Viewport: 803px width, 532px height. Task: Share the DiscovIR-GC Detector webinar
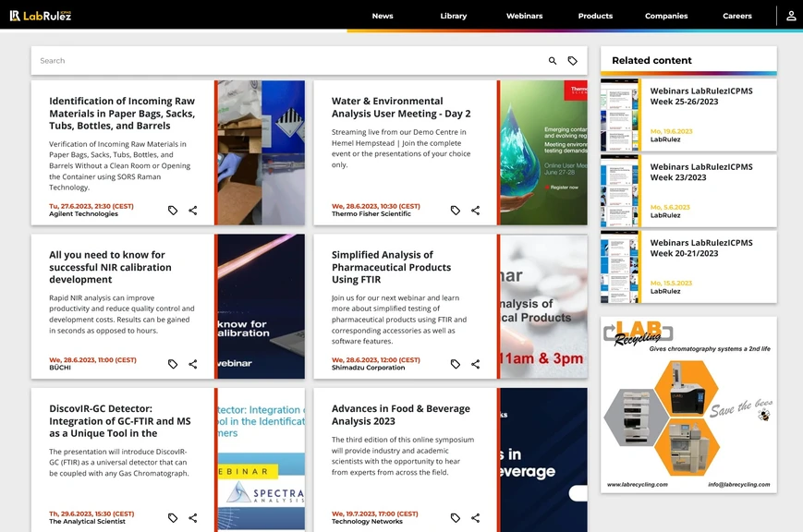tap(192, 518)
